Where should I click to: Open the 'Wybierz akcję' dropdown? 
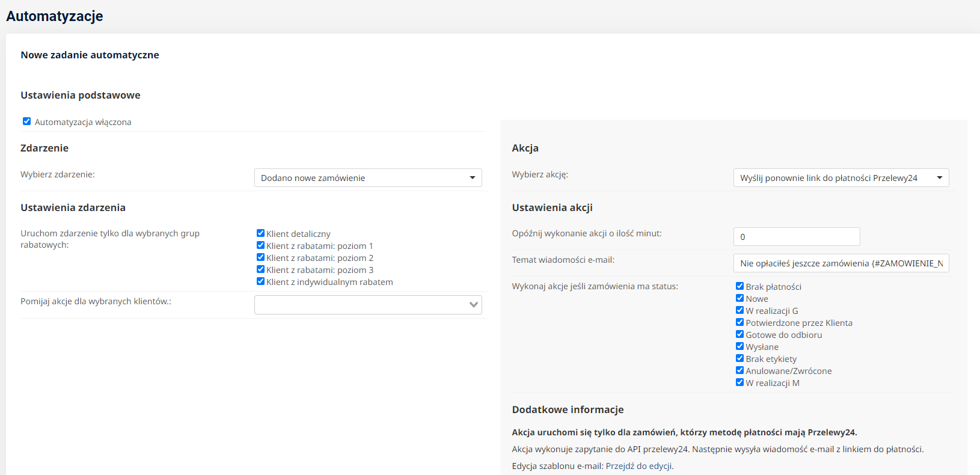(x=841, y=178)
